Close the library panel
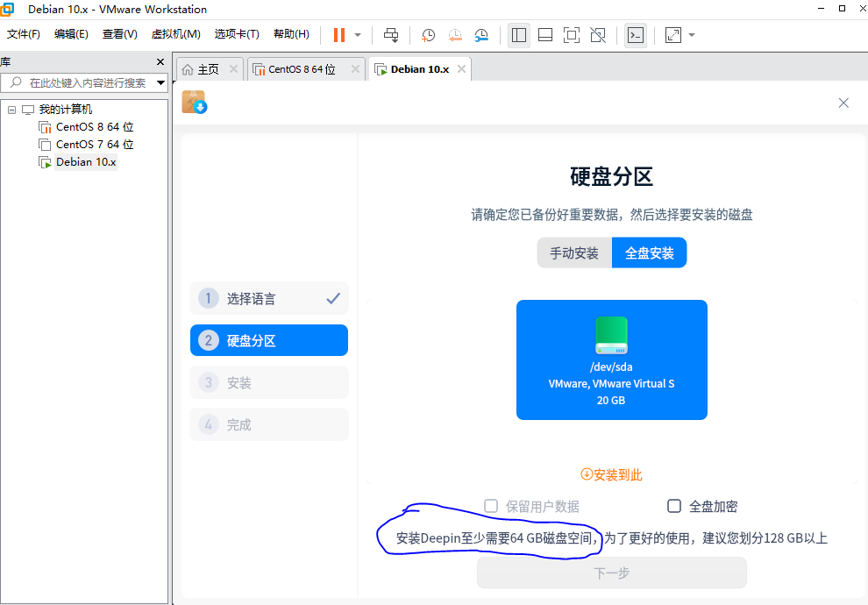The height and width of the screenshot is (605, 868). 160,62
